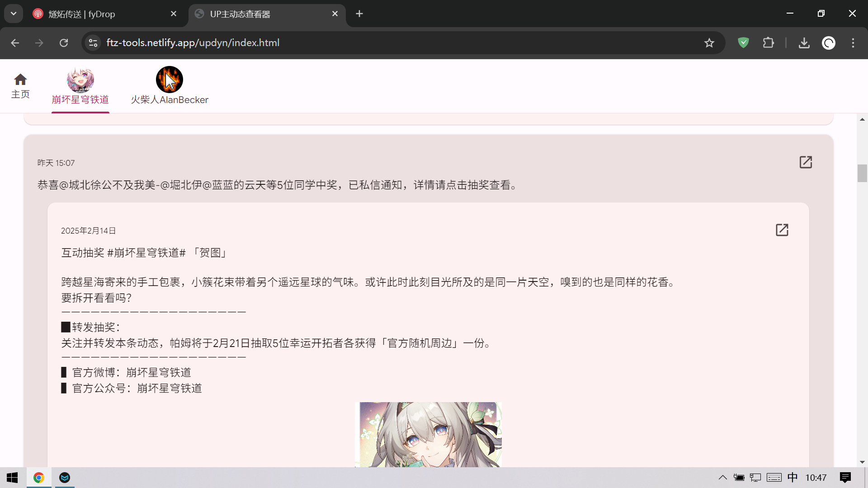
Task: Click the page scrollbar thumb
Action: pos(862,174)
